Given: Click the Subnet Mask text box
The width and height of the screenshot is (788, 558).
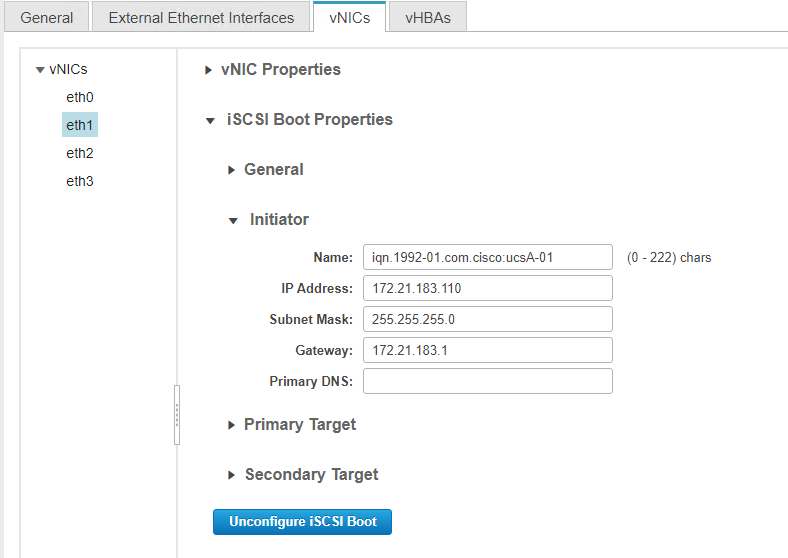Looking at the screenshot, I should [487, 319].
